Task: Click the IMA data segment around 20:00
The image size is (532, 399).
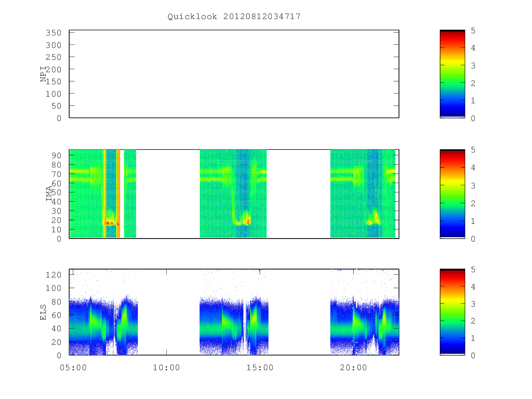Action: click(363, 194)
